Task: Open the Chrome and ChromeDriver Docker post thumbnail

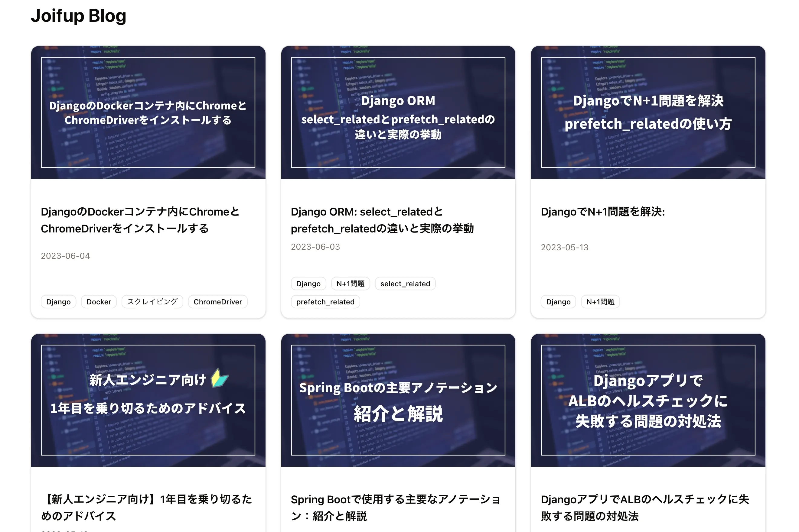Action: (x=148, y=112)
